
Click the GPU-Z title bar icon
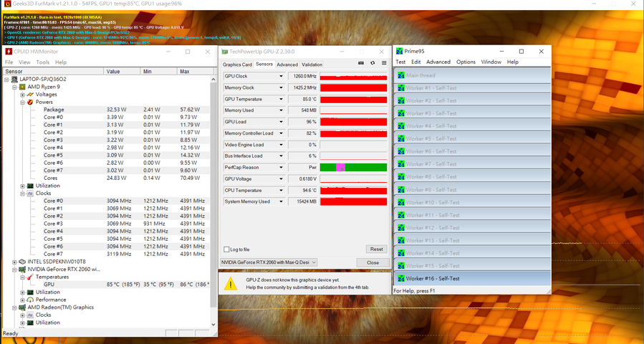coord(224,52)
